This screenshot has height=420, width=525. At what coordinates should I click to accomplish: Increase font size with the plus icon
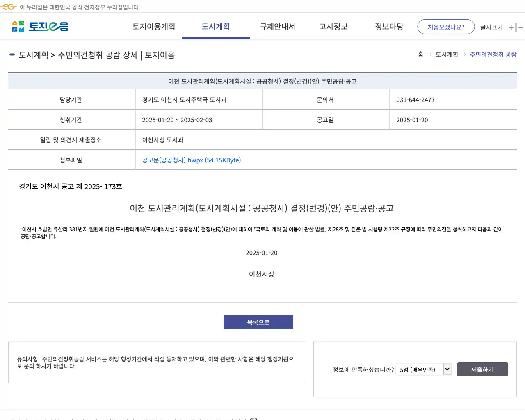[x=511, y=27]
